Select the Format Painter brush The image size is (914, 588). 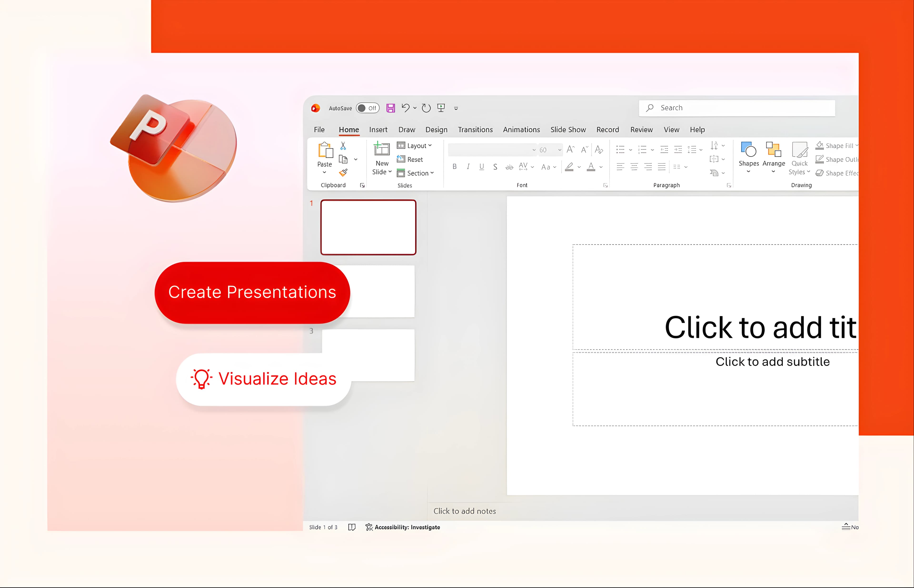click(x=343, y=173)
